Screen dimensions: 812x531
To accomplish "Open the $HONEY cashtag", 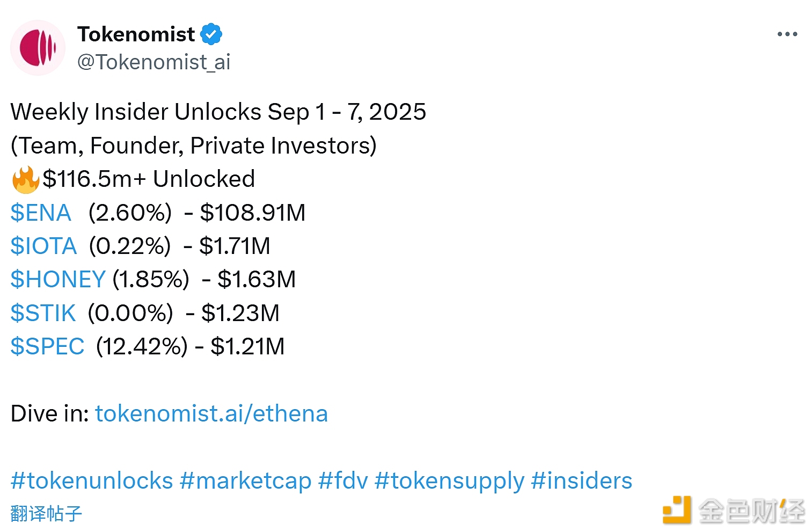I will coord(58,279).
